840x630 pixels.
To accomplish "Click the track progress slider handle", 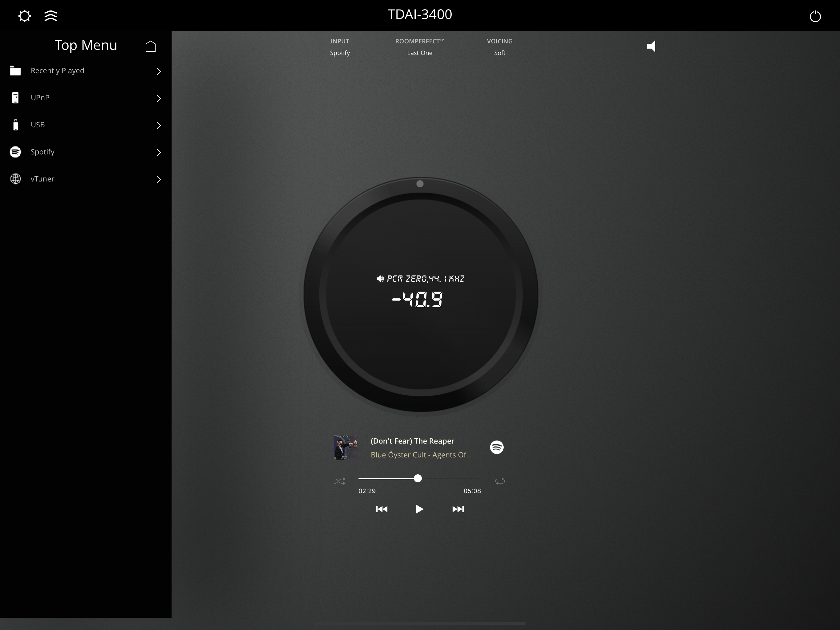I will click(418, 478).
